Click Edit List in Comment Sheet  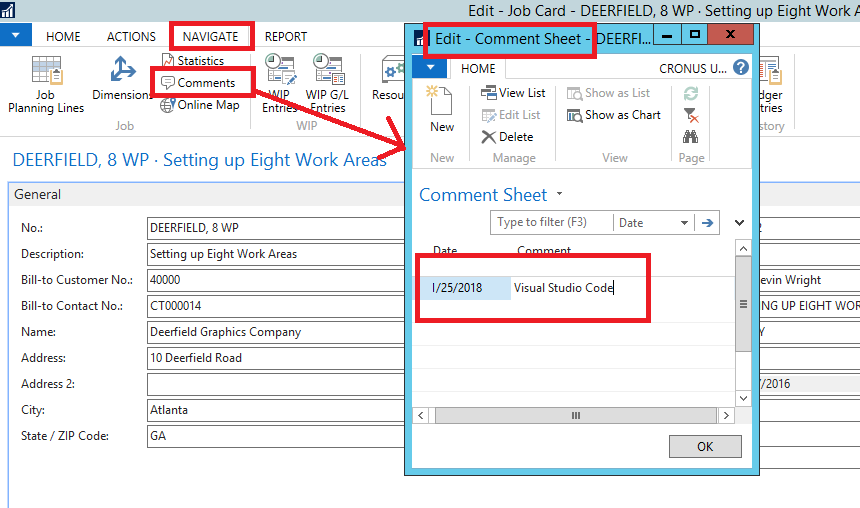click(511, 115)
